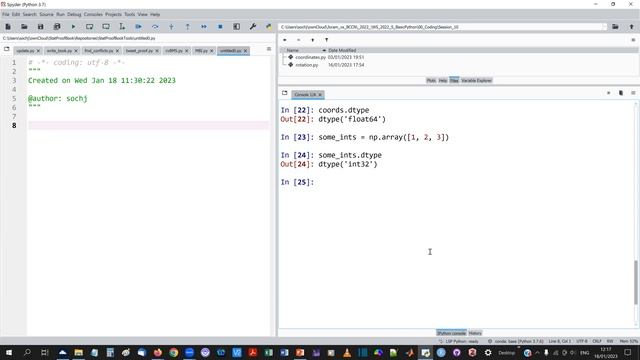The width and height of the screenshot is (640, 360).
Task: Remove all variables from the console namespace
Action: pos(621,93)
